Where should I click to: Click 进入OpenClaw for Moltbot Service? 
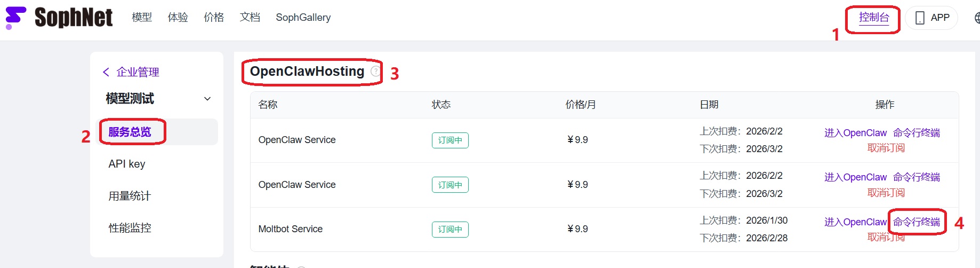coord(855,222)
